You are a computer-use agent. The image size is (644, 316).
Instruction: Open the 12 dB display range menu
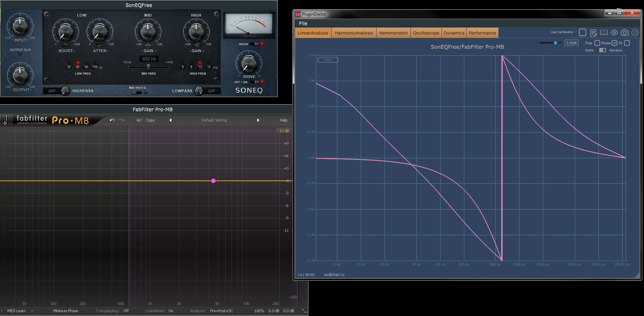[x=284, y=131]
